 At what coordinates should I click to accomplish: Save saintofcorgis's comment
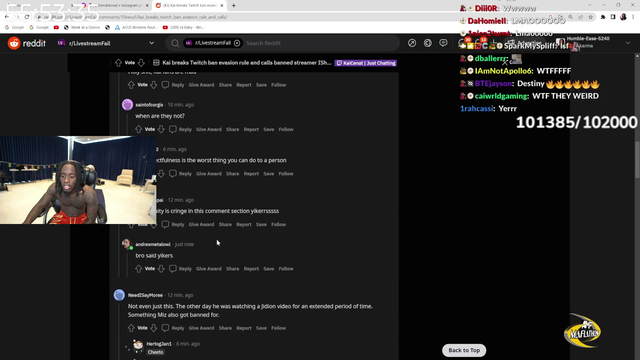[x=269, y=129]
